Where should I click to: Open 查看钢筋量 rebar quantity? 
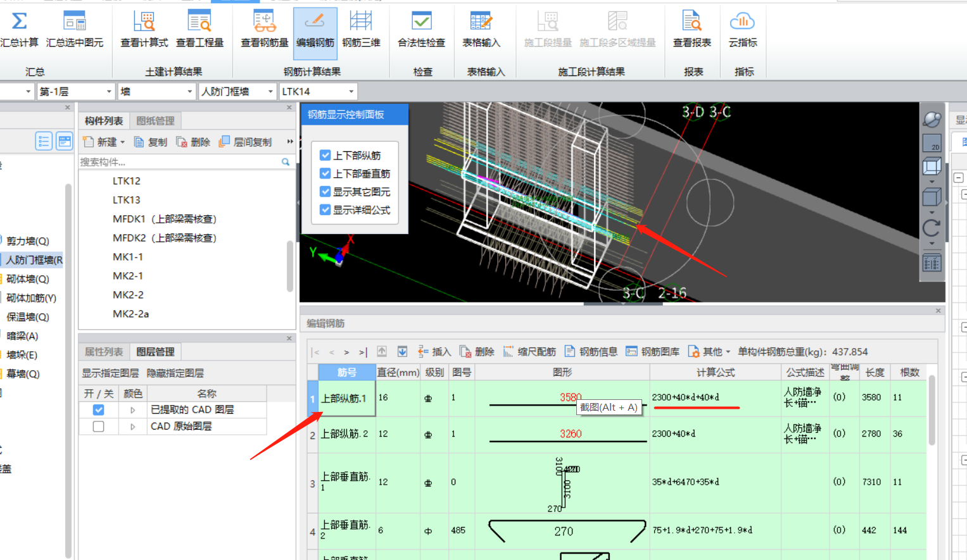pos(265,30)
